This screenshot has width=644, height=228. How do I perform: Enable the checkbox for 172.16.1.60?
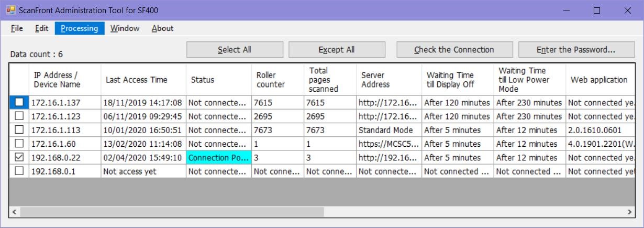pyautogui.click(x=19, y=144)
